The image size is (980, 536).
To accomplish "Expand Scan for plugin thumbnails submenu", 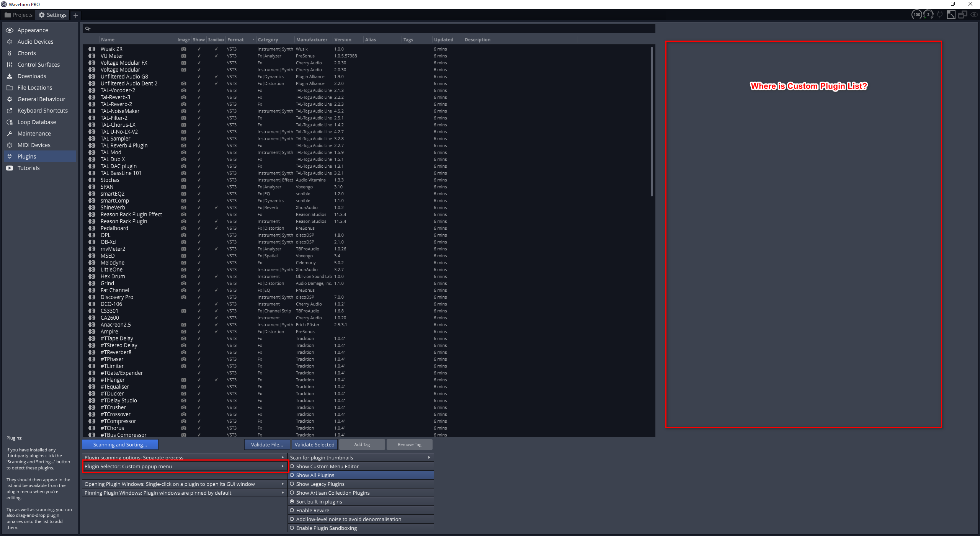I will (x=361, y=458).
